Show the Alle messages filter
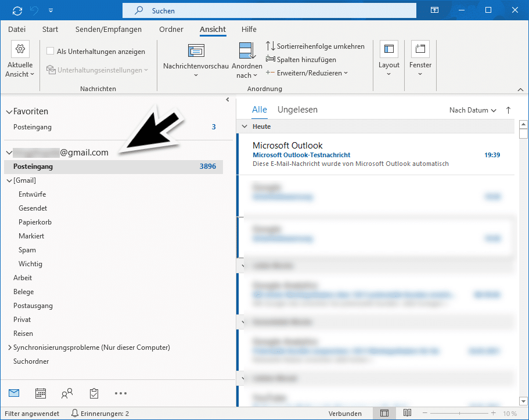This screenshot has height=420, width=529. click(260, 110)
